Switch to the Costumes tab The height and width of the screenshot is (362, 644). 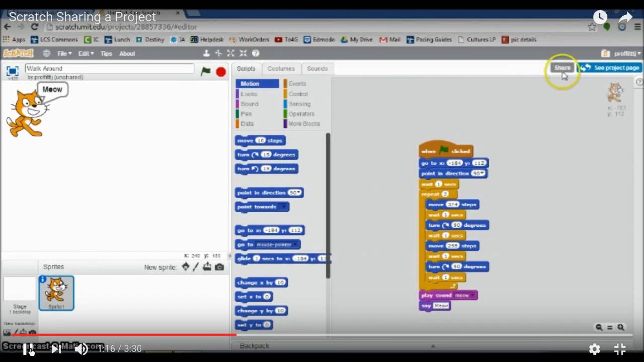(x=281, y=69)
